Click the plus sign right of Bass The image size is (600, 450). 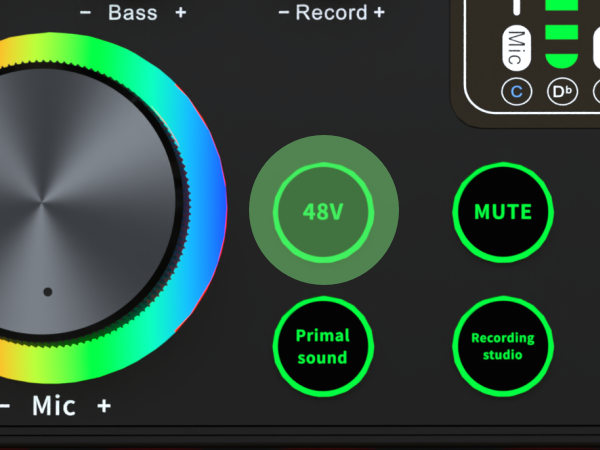point(180,13)
